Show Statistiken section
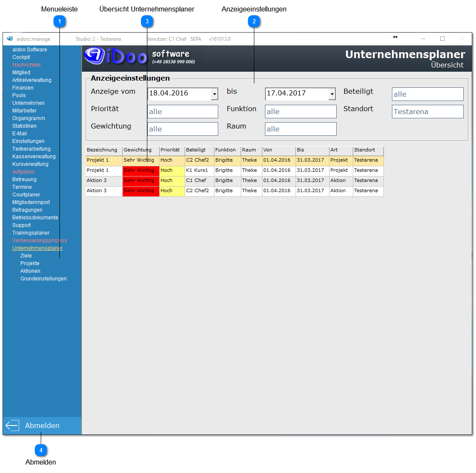The image size is (476, 473). tap(24, 126)
